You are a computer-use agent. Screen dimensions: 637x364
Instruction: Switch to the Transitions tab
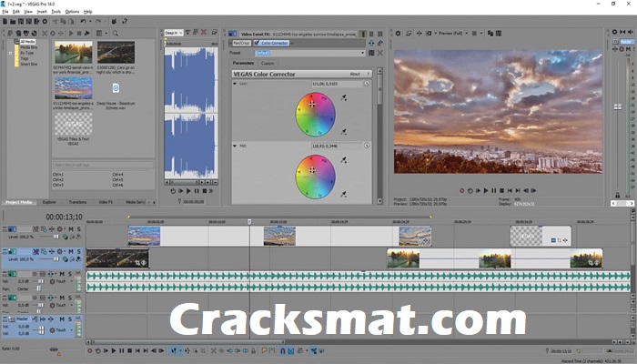pyautogui.click(x=77, y=202)
